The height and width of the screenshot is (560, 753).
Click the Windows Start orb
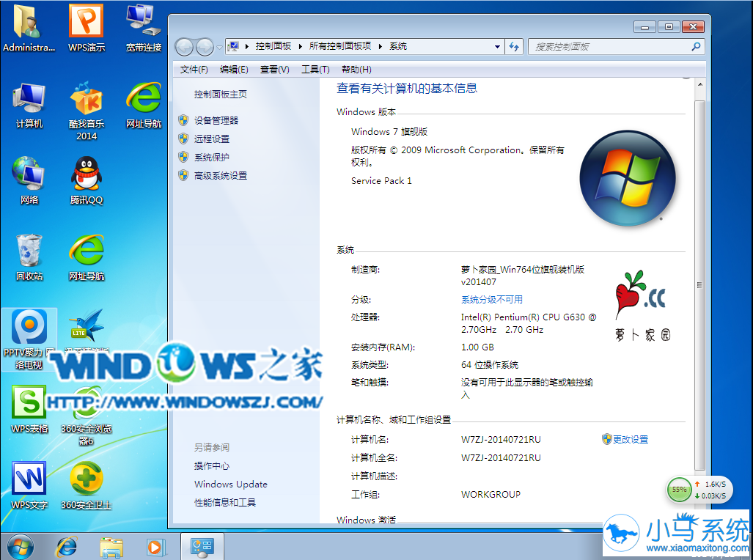[21, 547]
